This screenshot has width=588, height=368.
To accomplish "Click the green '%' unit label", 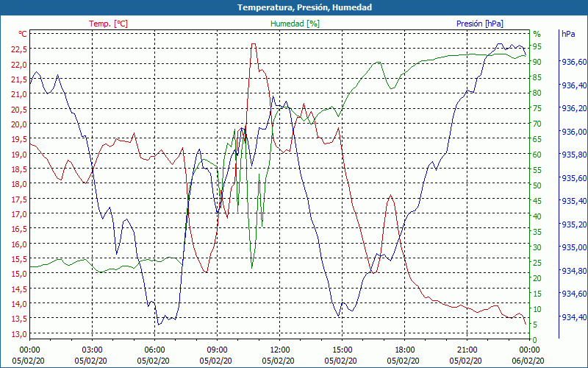I will coord(537,34).
